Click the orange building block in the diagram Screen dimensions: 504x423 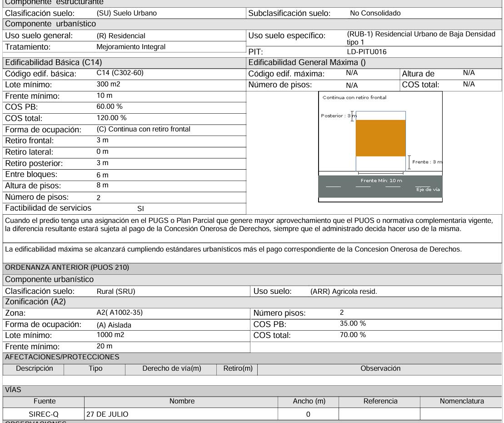(x=380, y=138)
